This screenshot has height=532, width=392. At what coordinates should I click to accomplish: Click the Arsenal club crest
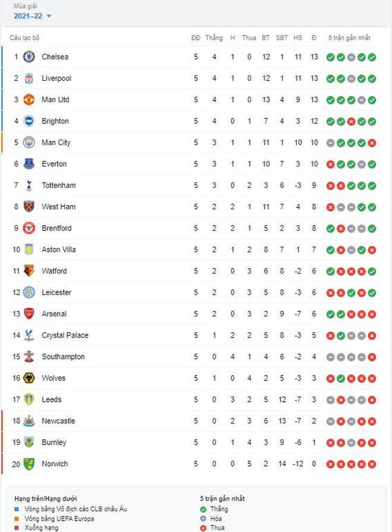(x=29, y=314)
